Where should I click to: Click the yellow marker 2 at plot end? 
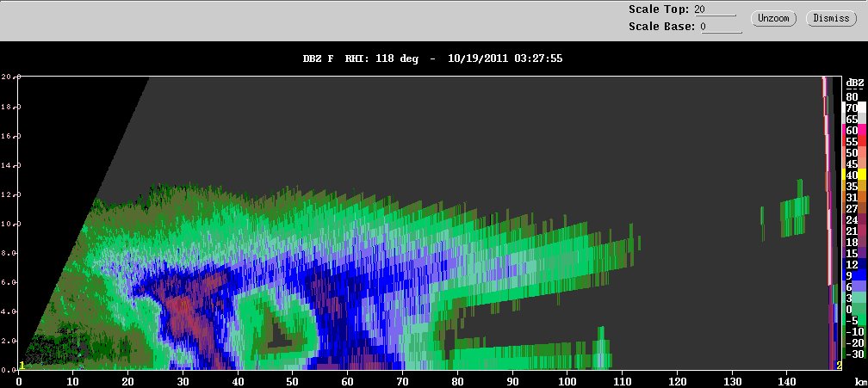coord(840,366)
